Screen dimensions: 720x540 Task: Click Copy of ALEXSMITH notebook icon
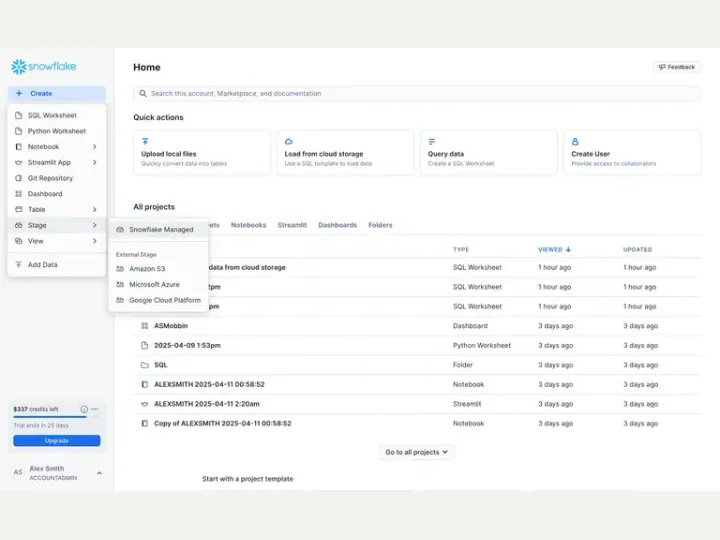(145, 423)
